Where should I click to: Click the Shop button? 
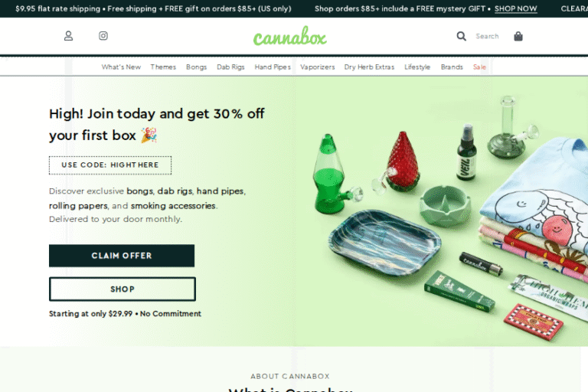[122, 289]
